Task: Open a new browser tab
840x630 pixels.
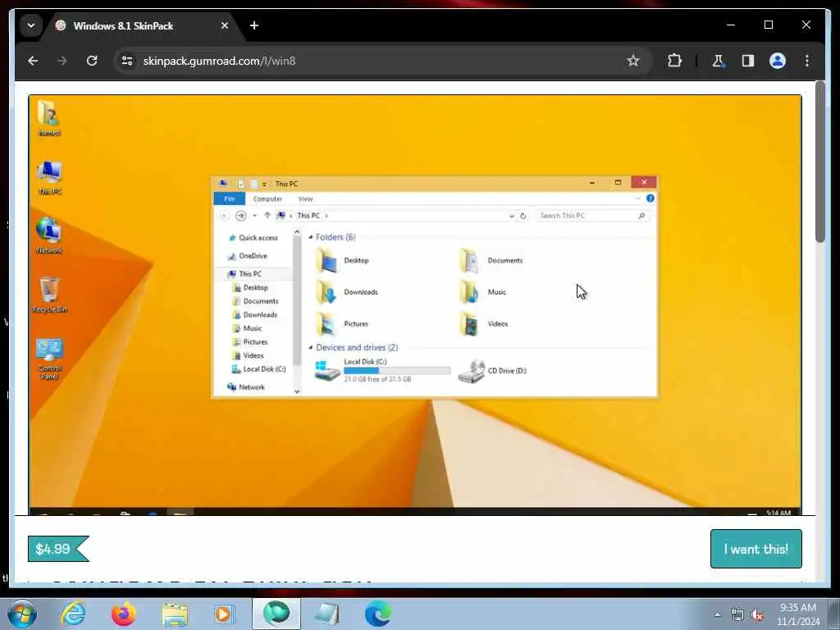Action: pyautogui.click(x=254, y=25)
